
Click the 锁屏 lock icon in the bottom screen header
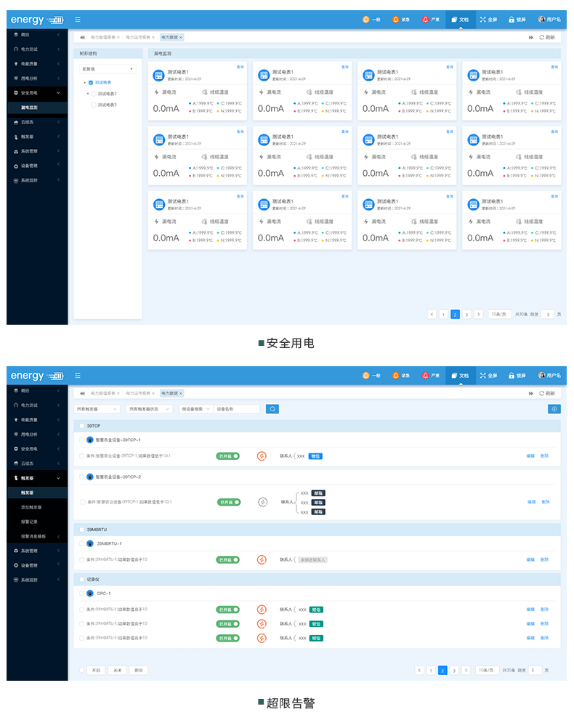tap(512, 376)
